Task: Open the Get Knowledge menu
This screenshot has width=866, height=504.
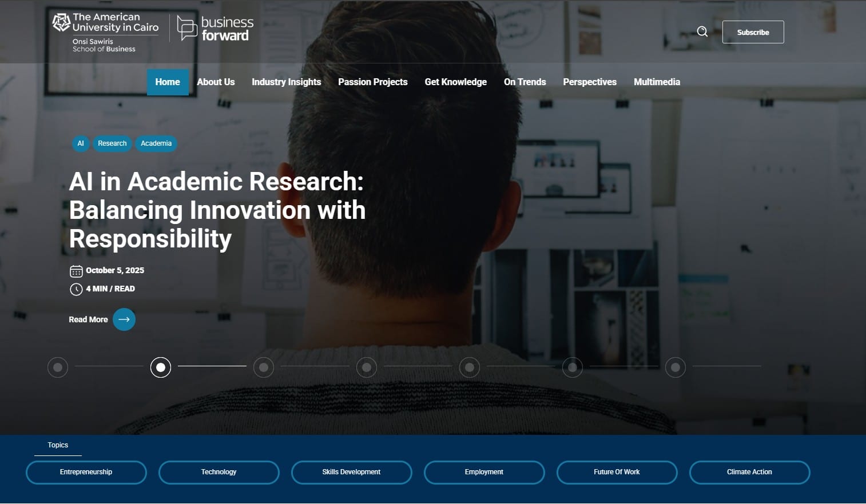Action: click(x=455, y=82)
